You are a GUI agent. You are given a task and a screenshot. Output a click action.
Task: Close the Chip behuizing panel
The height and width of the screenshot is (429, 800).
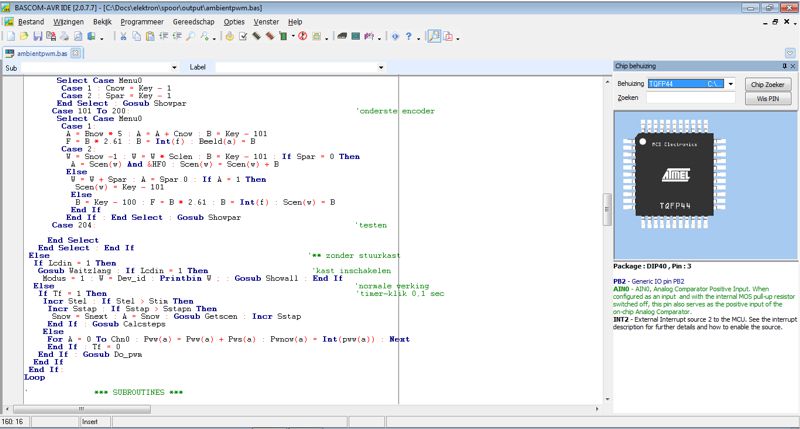[793, 66]
